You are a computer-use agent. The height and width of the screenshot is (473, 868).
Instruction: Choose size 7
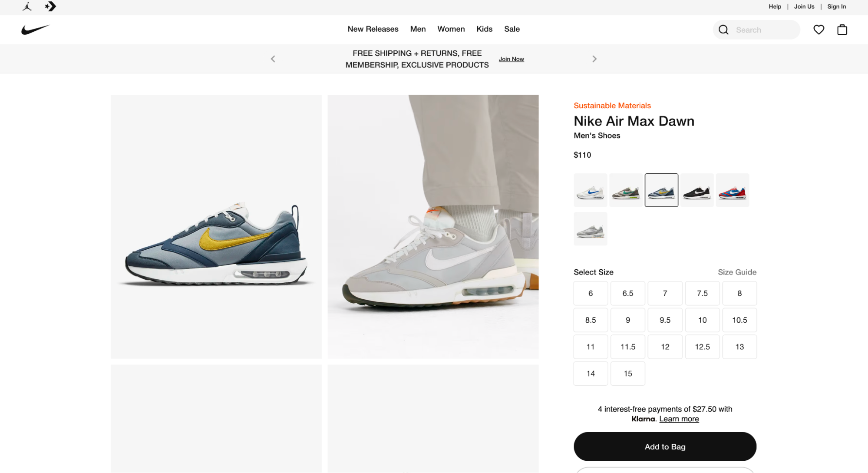pos(665,294)
